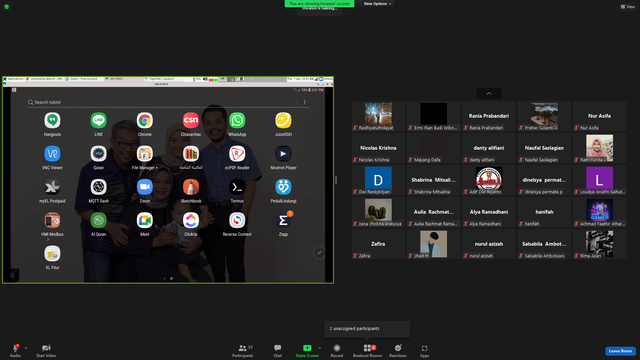Open the Reactions menu
This screenshot has height=360, width=640.
[398, 350]
